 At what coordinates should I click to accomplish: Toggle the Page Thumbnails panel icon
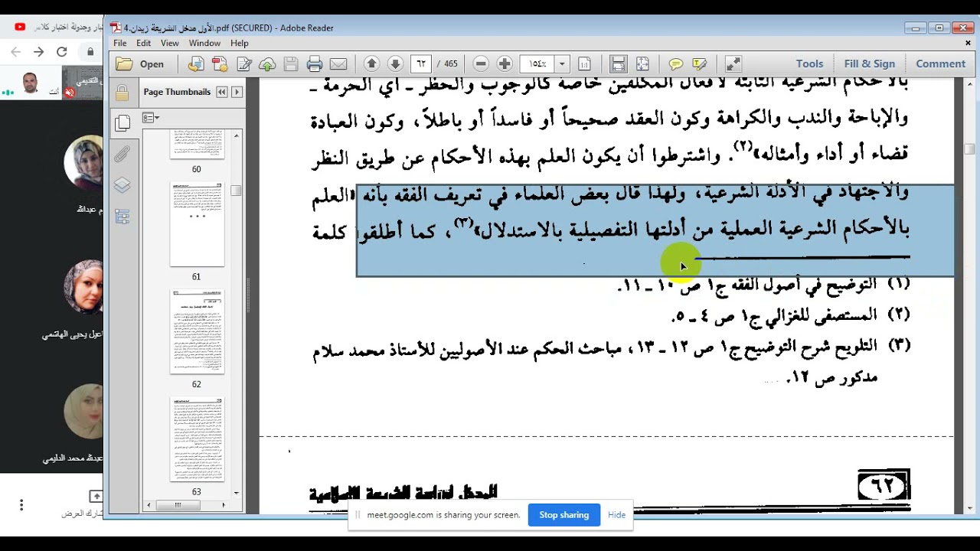pyautogui.click(x=122, y=123)
